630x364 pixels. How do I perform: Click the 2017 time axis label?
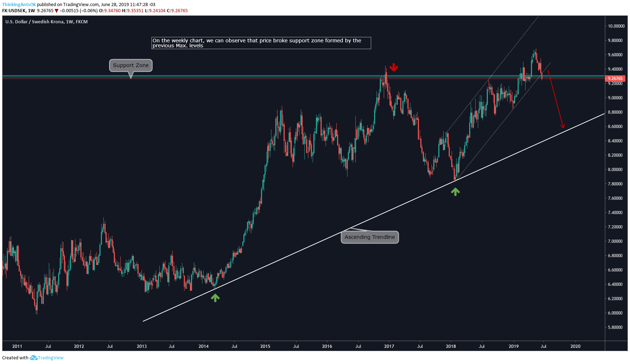389,346
